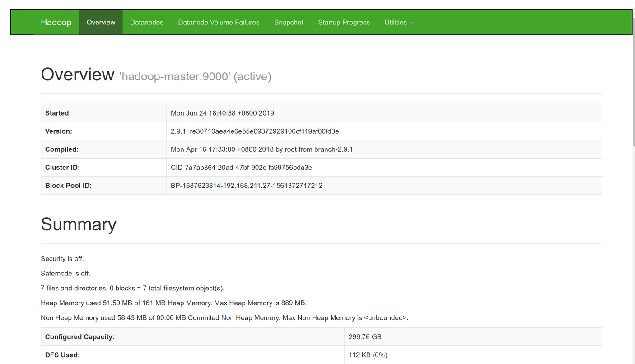Screen dimensions: 635x364
Task: Click the DFS Used: label
Action: pos(62,355)
